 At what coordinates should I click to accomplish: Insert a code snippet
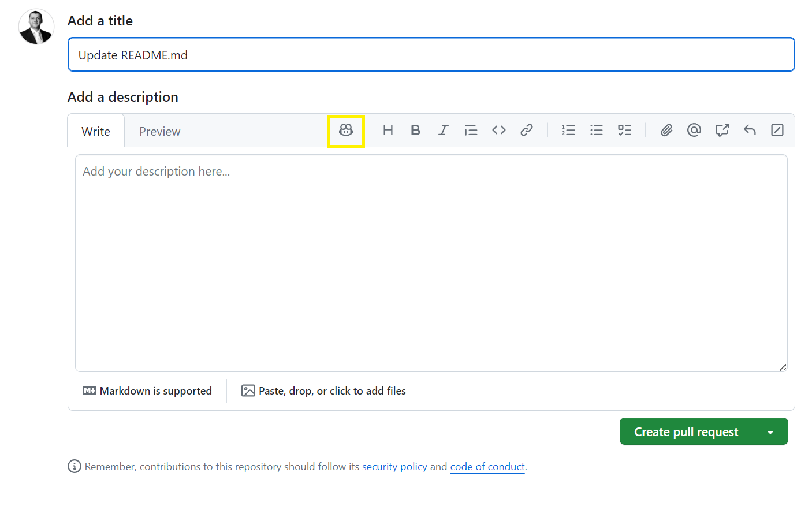(x=499, y=131)
